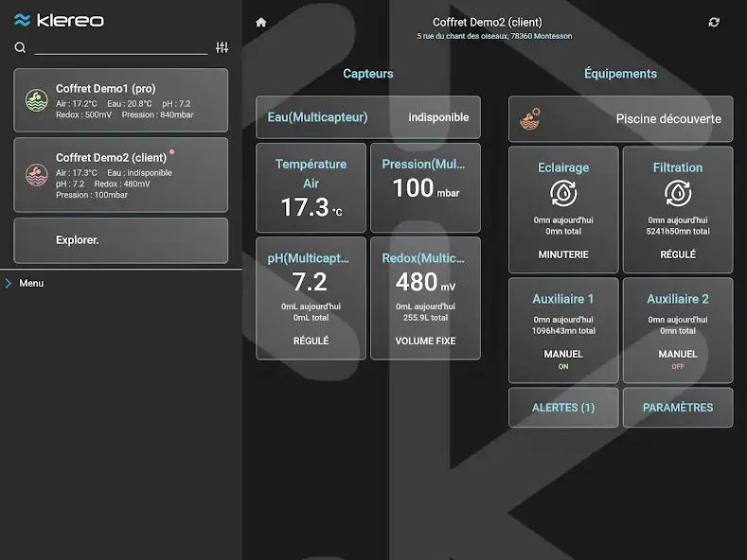The image size is (747, 560).
Task: Open the Explorer. card
Action: pyautogui.click(x=121, y=240)
